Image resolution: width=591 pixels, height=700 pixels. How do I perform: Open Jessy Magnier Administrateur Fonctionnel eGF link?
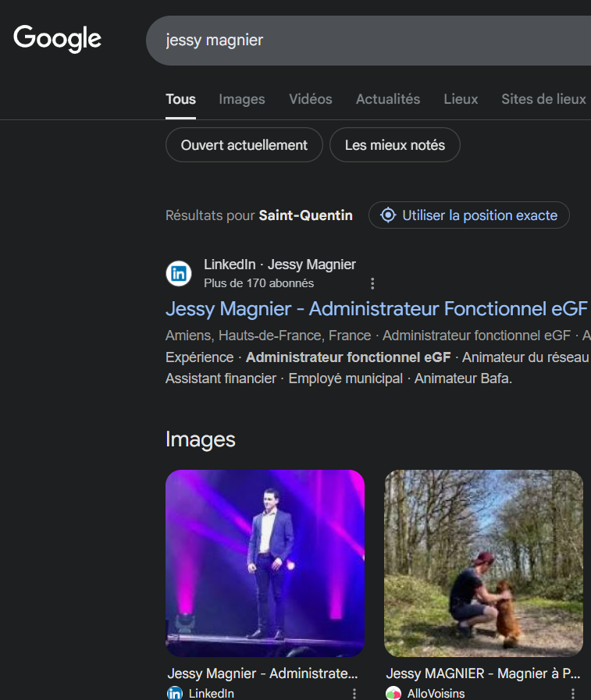(x=376, y=309)
